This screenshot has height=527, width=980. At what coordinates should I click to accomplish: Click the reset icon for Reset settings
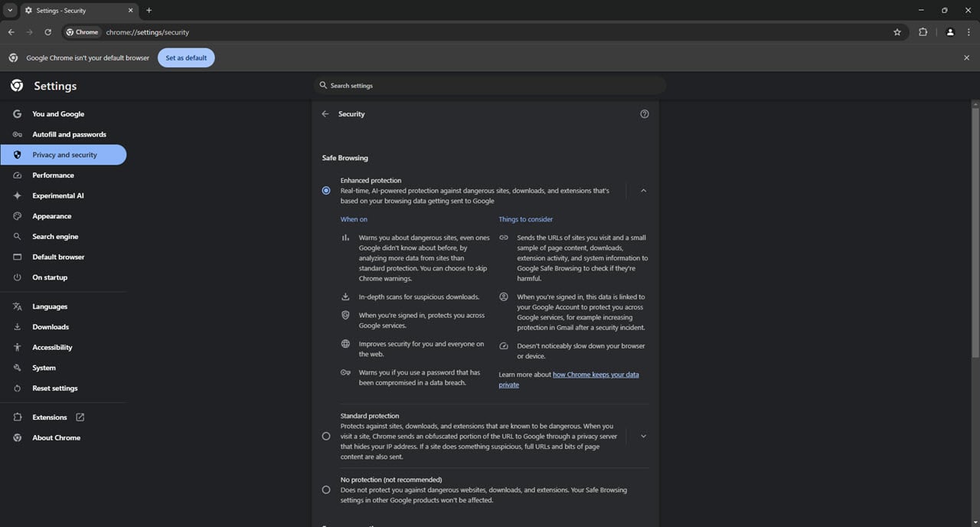pyautogui.click(x=17, y=388)
